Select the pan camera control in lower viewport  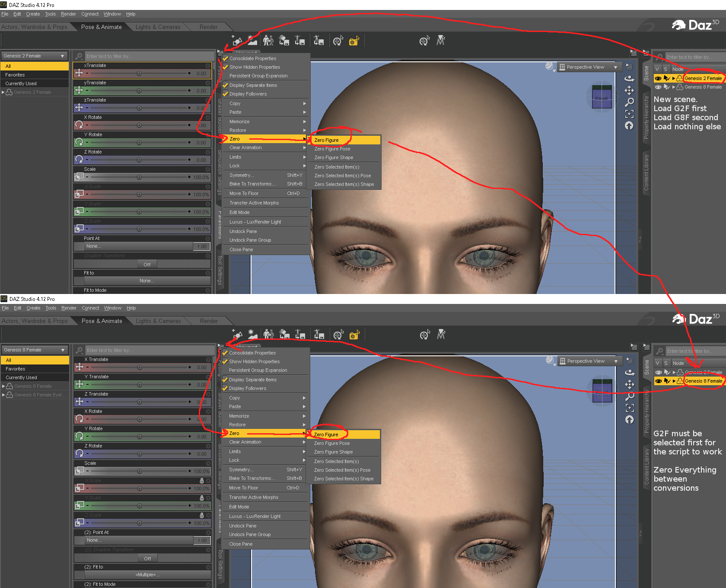(630, 384)
